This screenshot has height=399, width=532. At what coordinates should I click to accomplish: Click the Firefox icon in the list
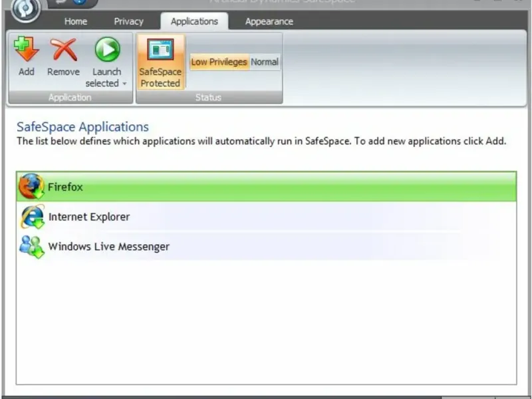click(31, 186)
